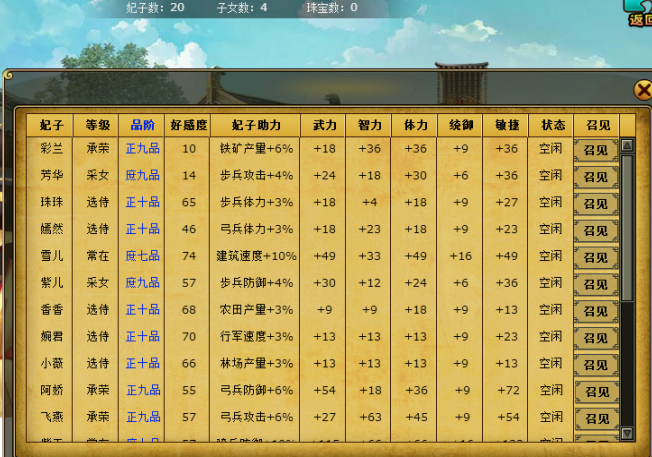Open the 正九品 rank link for 彩兰
The image size is (652, 457).
pos(142,149)
